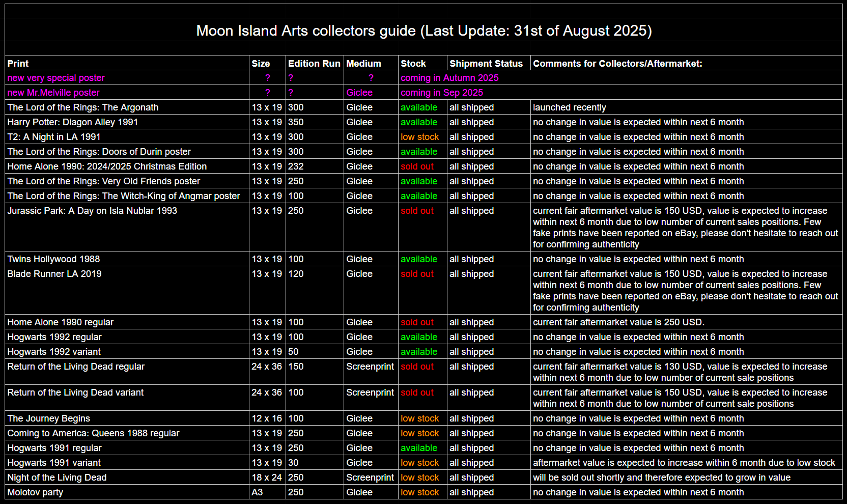
Task: Click 'coming in Autumn 2025' text
Action: tap(449, 78)
